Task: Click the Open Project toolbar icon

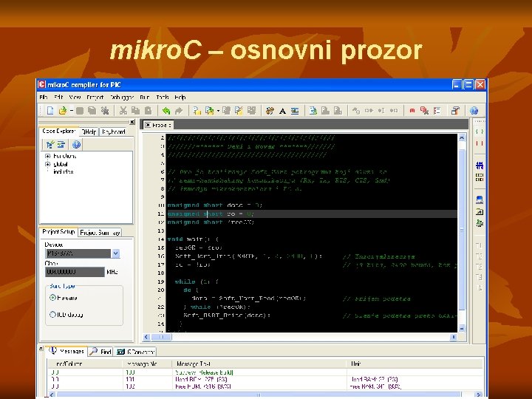Action: pos(210,111)
